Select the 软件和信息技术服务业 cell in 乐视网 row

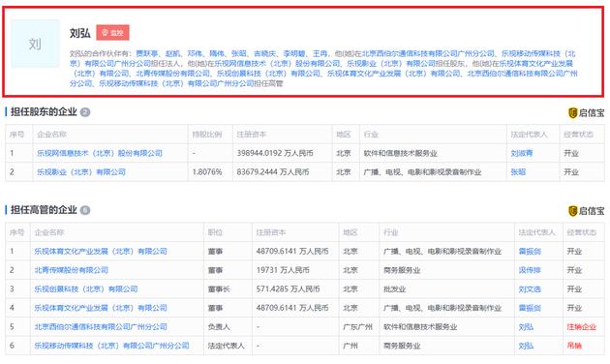[x=400, y=153]
